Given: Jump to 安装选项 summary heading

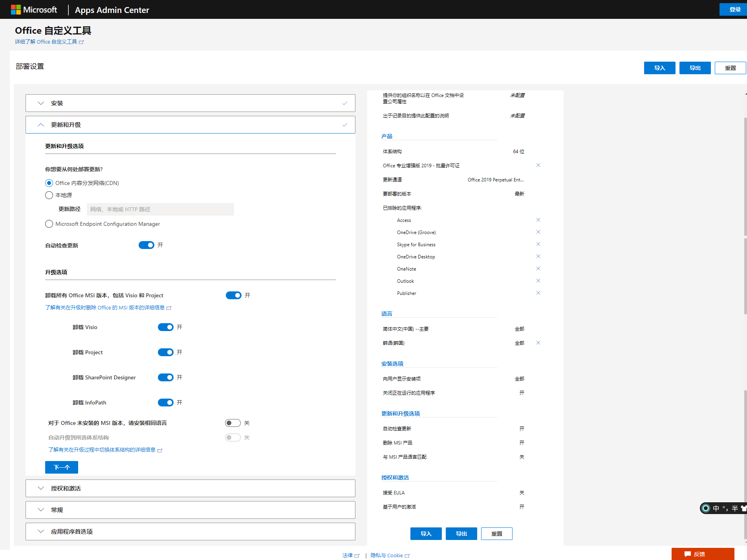Looking at the screenshot, I should pyautogui.click(x=392, y=364).
